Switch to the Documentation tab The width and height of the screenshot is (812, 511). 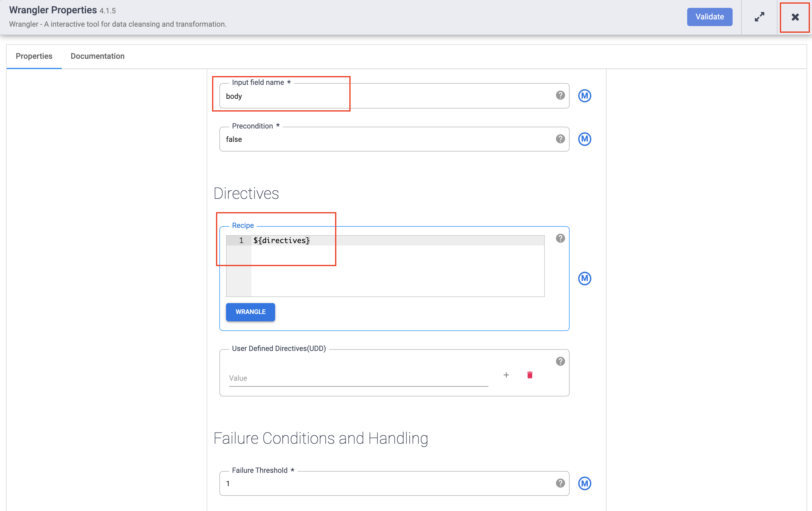[x=98, y=56]
